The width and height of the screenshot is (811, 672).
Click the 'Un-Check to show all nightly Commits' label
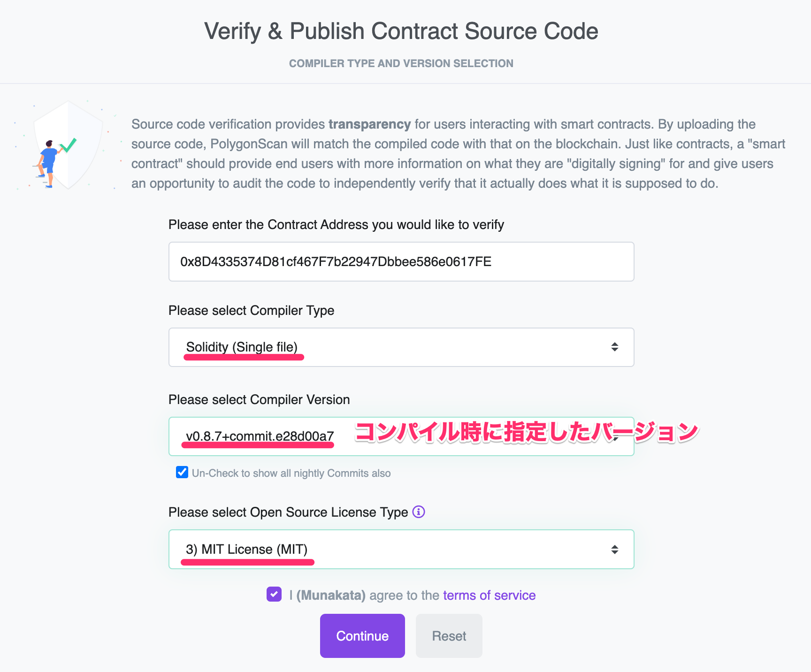291,473
